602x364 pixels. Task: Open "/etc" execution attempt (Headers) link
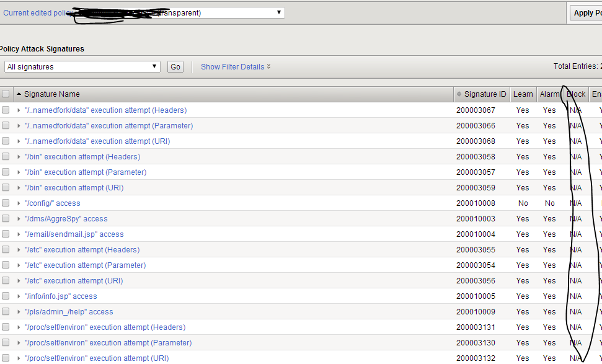point(82,249)
